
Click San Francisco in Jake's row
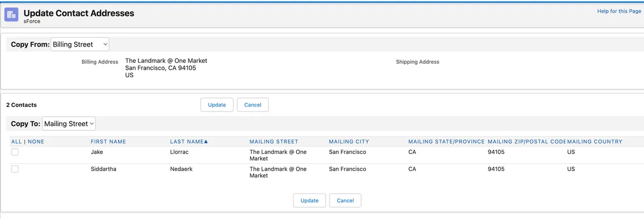coord(348,152)
